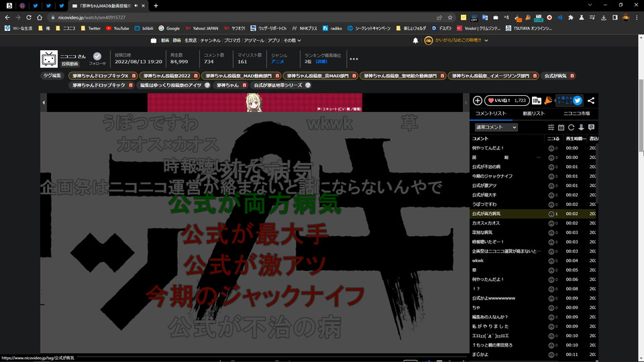The image size is (644, 362).
Task: Bookmark this page with star icon
Action: 451,17
